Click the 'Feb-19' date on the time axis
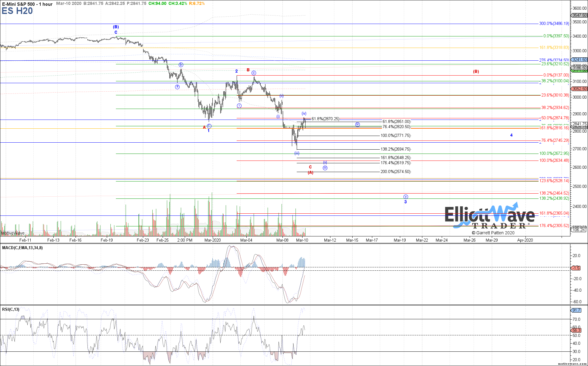Image resolution: width=588 pixels, height=366 pixels. pos(107,240)
